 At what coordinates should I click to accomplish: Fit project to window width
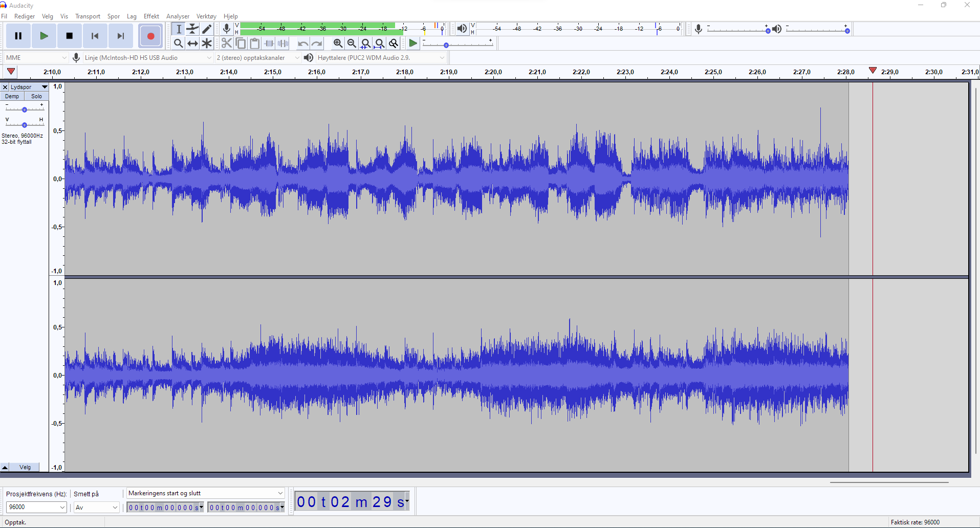(x=379, y=43)
